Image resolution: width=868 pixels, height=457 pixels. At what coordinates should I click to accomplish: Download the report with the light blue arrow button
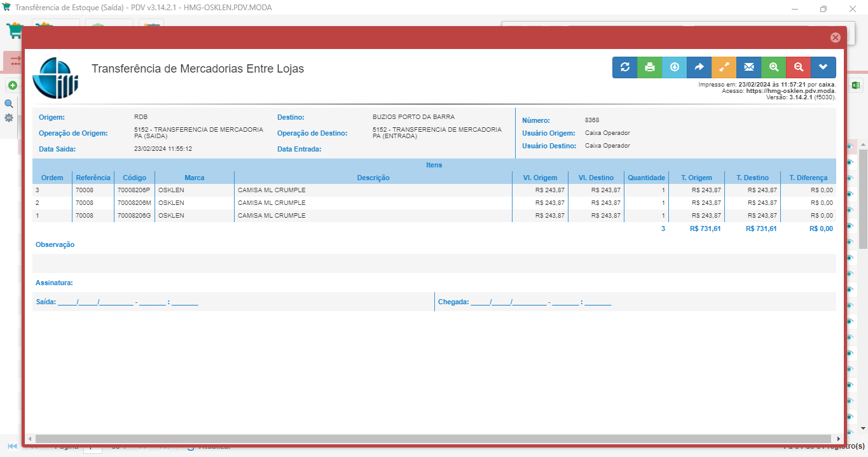pyautogui.click(x=675, y=67)
